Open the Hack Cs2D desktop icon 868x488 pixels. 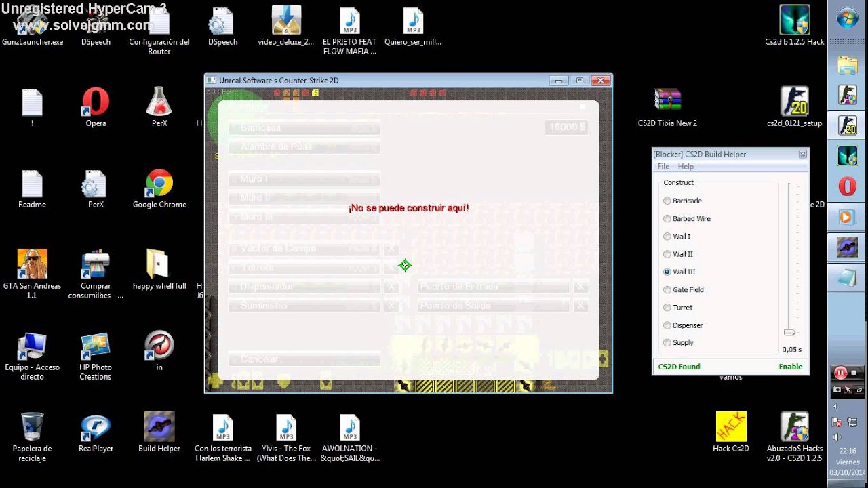pyautogui.click(x=730, y=434)
